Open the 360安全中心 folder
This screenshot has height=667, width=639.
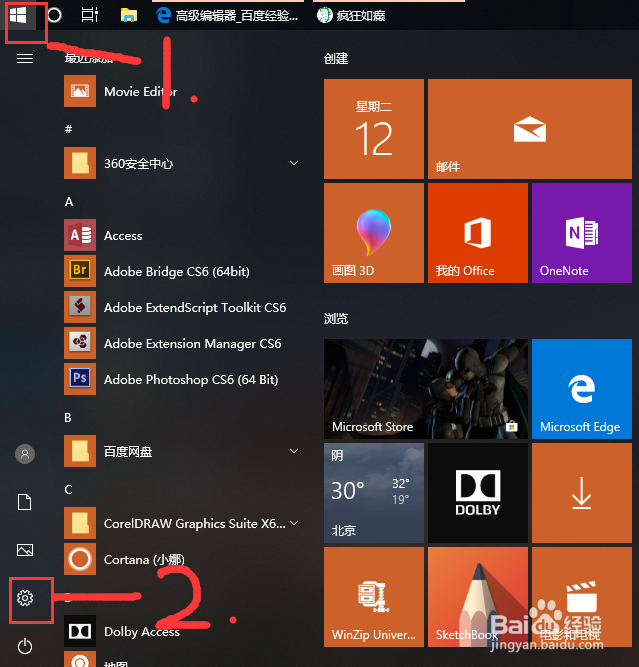click(x=183, y=163)
